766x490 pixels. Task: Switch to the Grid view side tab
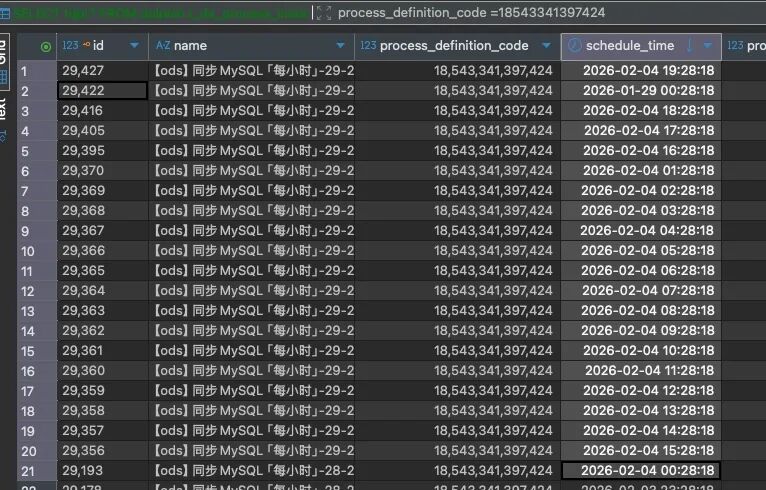pyautogui.click(x=4, y=61)
